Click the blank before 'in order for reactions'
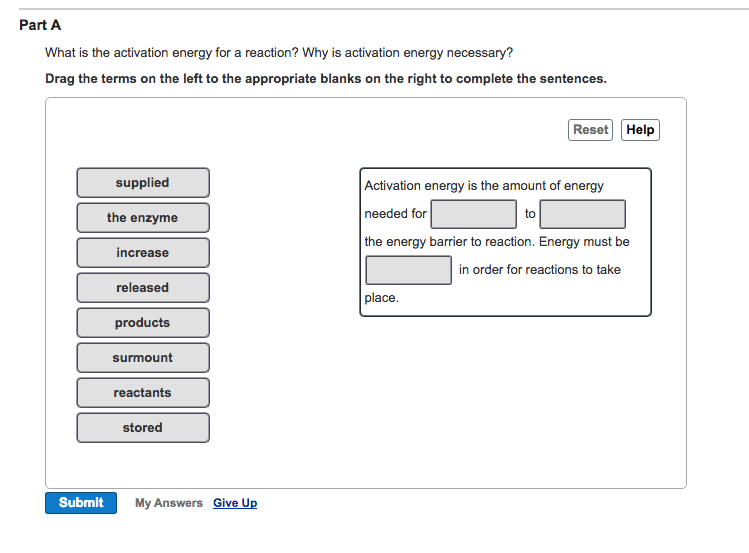Viewport: 749px width, 553px height. [x=408, y=270]
